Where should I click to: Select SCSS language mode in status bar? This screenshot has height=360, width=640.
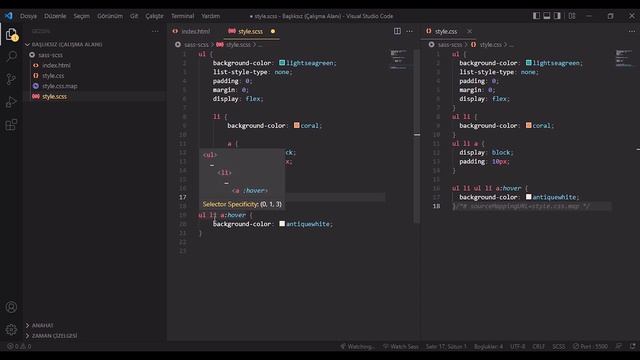(559, 347)
